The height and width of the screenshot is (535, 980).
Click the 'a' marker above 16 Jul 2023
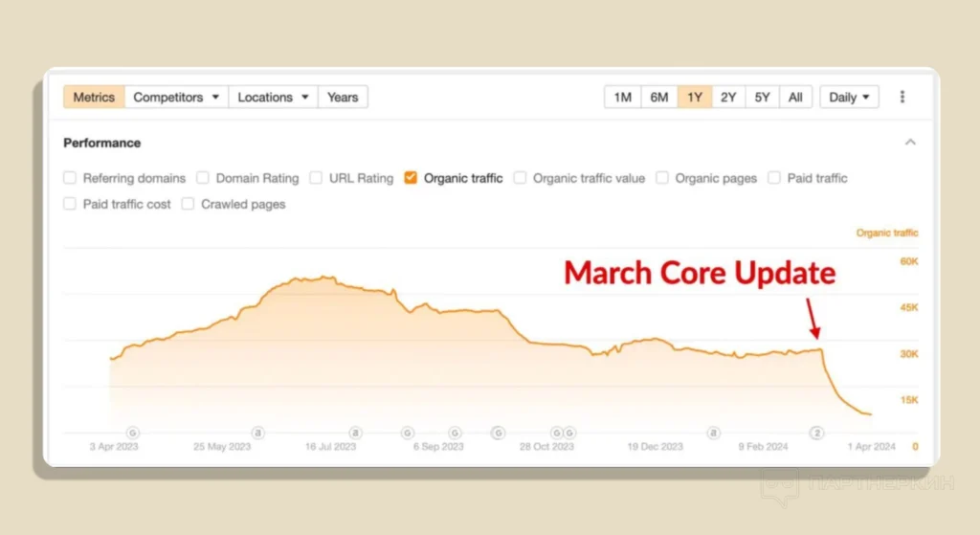coord(356,433)
